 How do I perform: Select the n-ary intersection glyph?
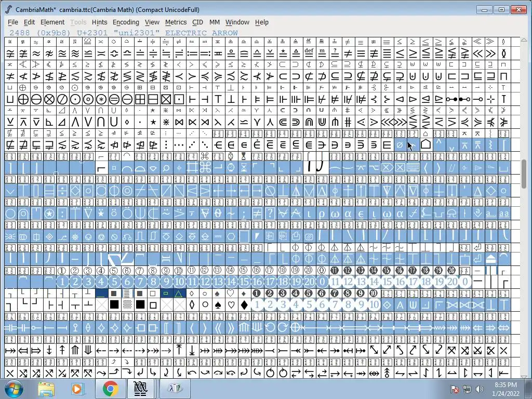(x=101, y=122)
